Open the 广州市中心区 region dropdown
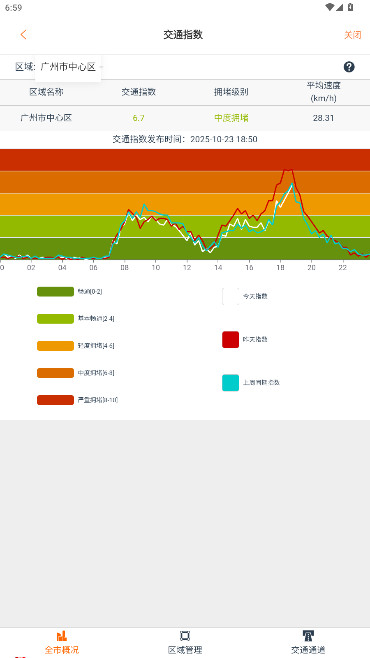Viewport: 370px width, 658px height. pos(68,67)
